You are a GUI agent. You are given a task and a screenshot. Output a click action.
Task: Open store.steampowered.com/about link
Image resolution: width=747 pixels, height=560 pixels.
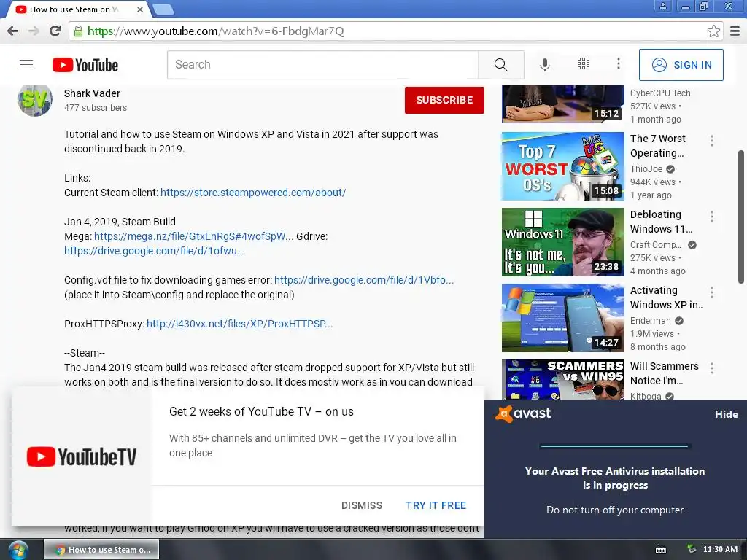(253, 192)
